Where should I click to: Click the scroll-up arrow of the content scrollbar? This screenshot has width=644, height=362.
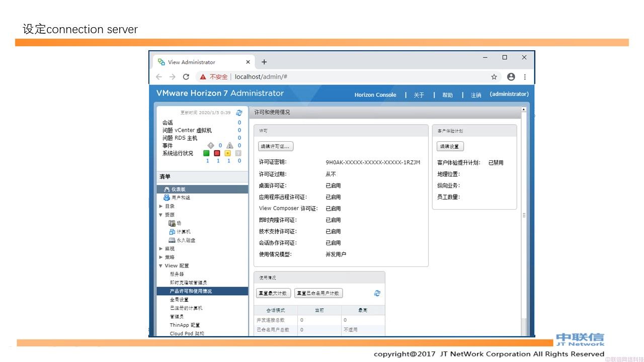pos(524,109)
